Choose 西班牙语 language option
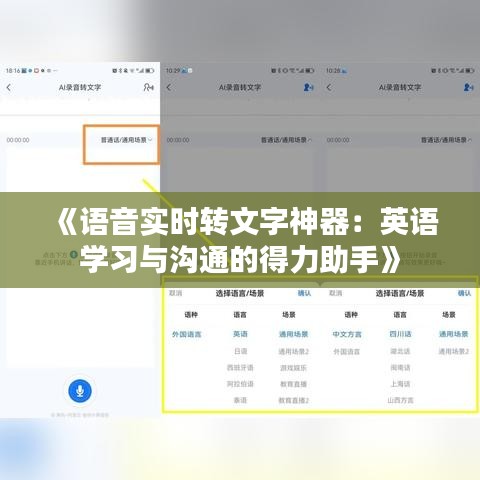 coord(240,368)
